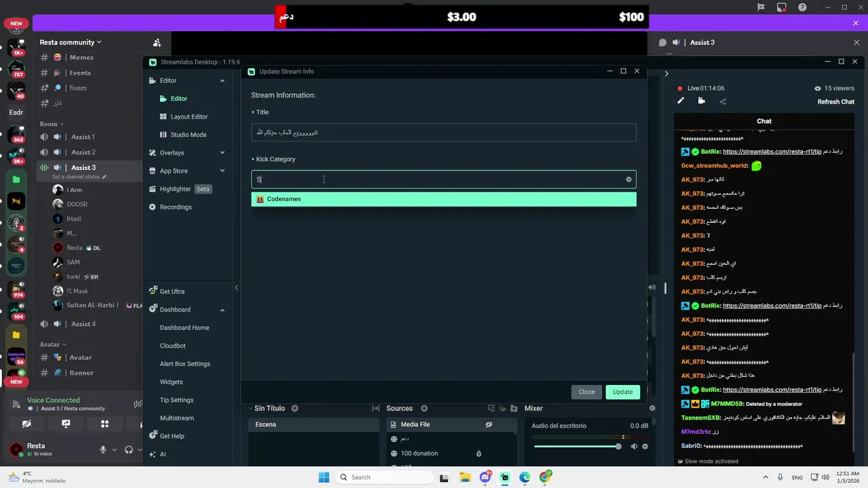
Task: Collapse the Avatar category in Discord
Action: pyautogui.click(x=53, y=344)
